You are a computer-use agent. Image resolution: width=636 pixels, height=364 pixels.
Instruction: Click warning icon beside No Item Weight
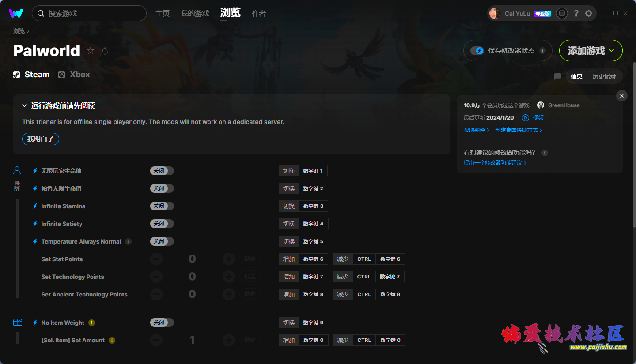pos(91,323)
